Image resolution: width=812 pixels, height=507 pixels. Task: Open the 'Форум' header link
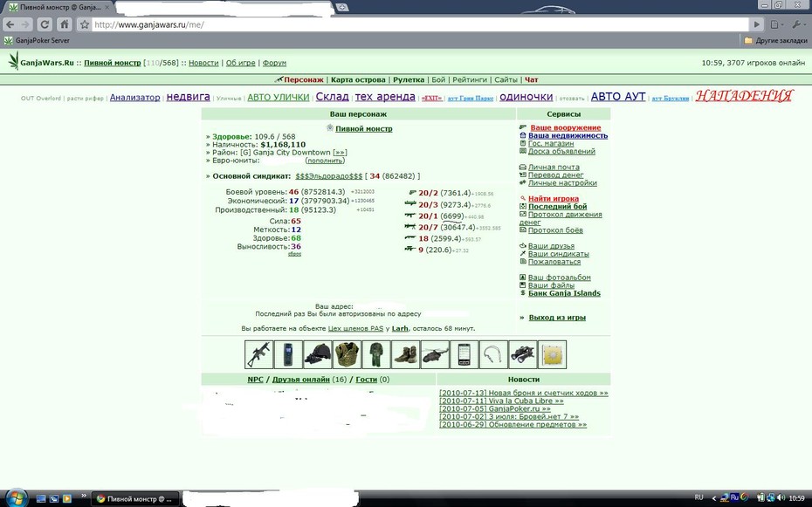(274, 63)
